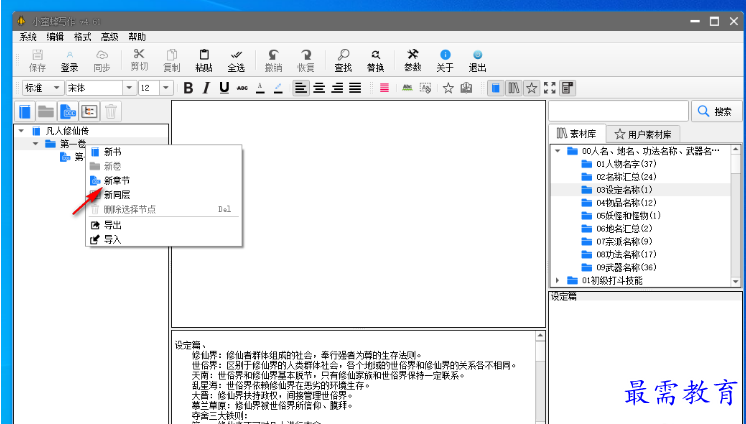The width and height of the screenshot is (746, 424).
Task: Click the new book icon above the tree
Action: coord(24,112)
